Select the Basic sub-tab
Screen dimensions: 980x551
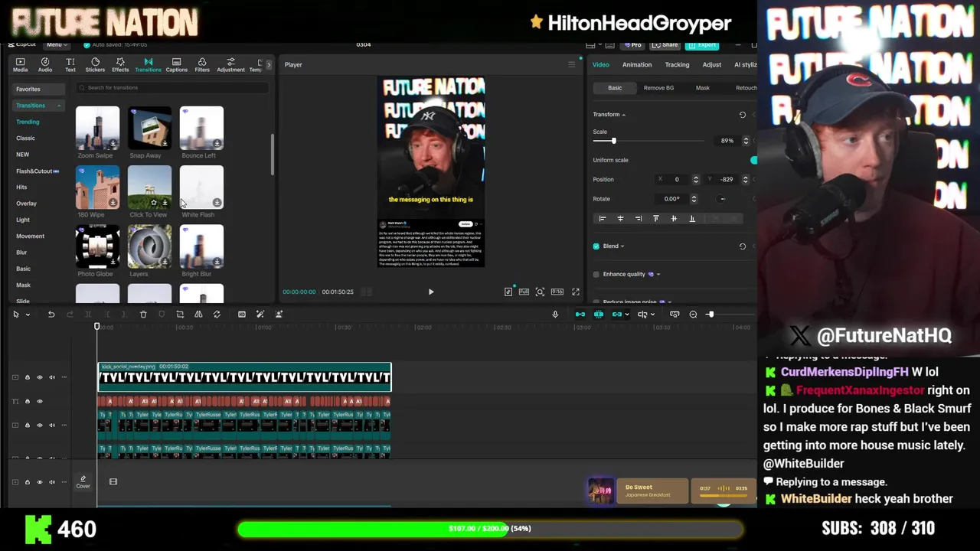(x=615, y=88)
